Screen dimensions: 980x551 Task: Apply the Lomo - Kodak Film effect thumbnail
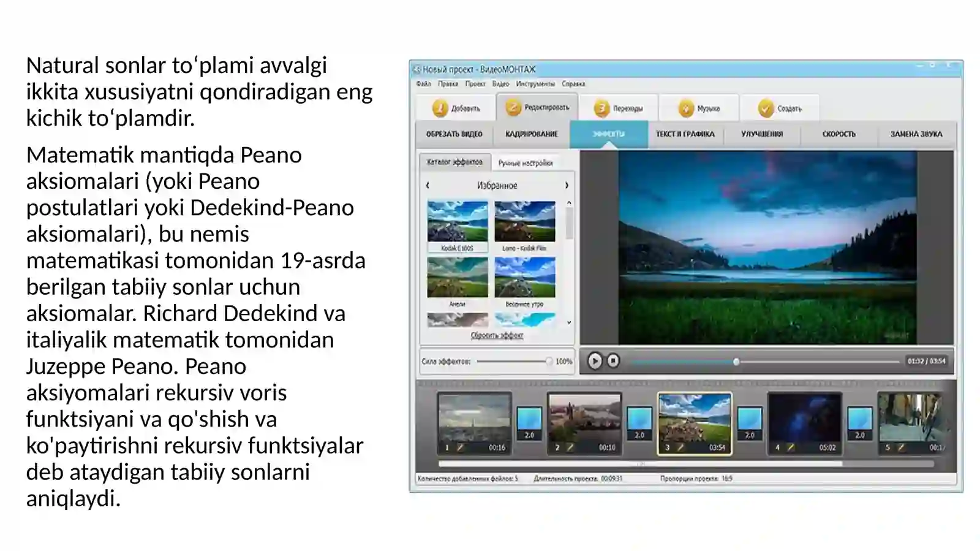coord(525,221)
